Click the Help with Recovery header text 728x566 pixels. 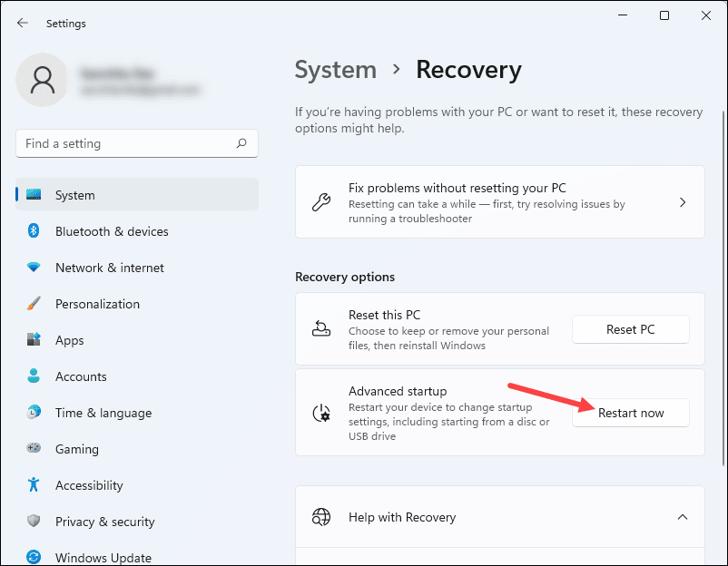coord(402,517)
